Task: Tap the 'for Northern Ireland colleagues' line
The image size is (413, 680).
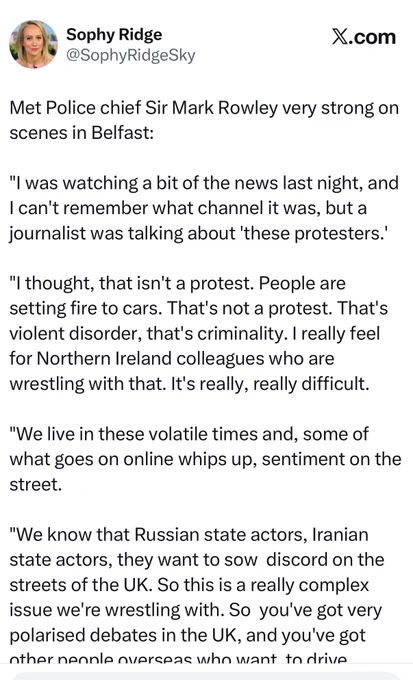Action: (172, 359)
